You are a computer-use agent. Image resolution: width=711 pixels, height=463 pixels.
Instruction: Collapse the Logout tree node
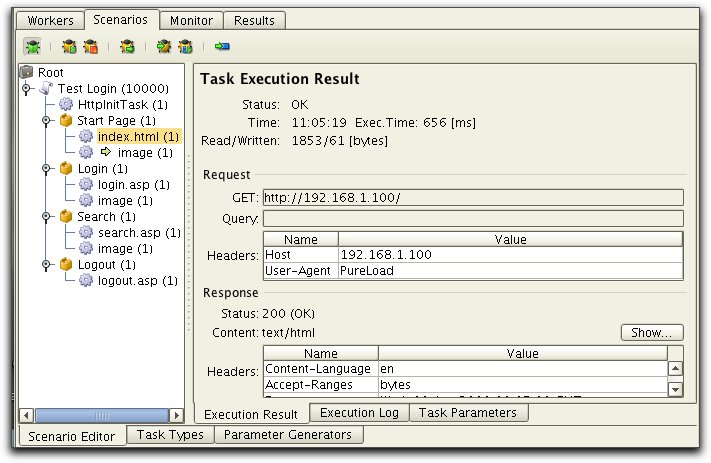tap(47, 265)
